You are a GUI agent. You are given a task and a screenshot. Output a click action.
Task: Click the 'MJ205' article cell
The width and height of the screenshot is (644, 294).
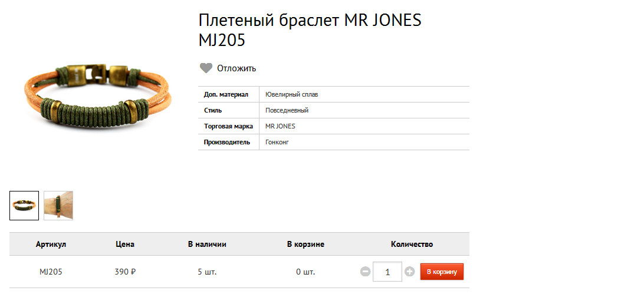tap(51, 272)
